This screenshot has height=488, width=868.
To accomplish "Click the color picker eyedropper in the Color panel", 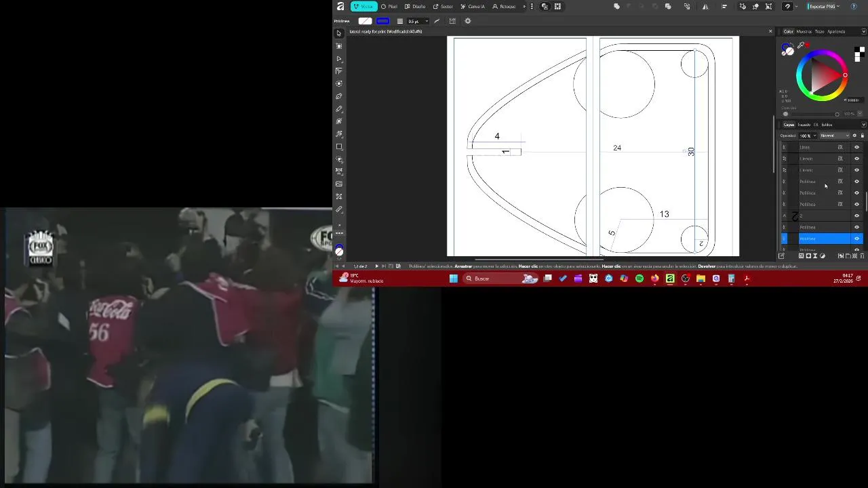I will (801, 45).
